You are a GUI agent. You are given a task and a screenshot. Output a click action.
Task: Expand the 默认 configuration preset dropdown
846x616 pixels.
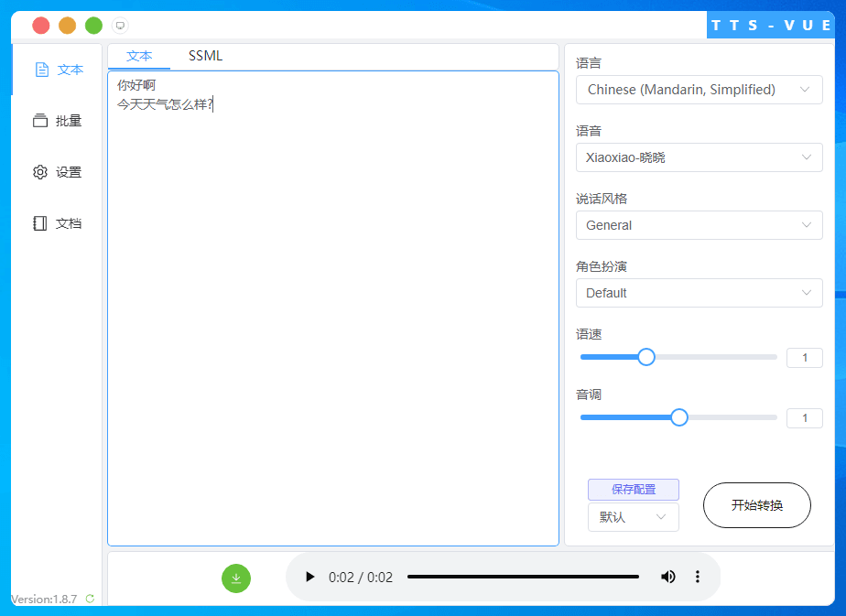pyautogui.click(x=633, y=517)
